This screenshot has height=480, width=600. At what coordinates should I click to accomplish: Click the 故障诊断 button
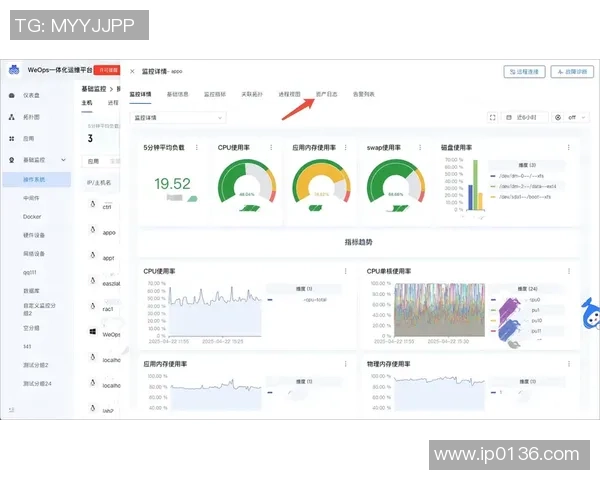click(x=573, y=72)
